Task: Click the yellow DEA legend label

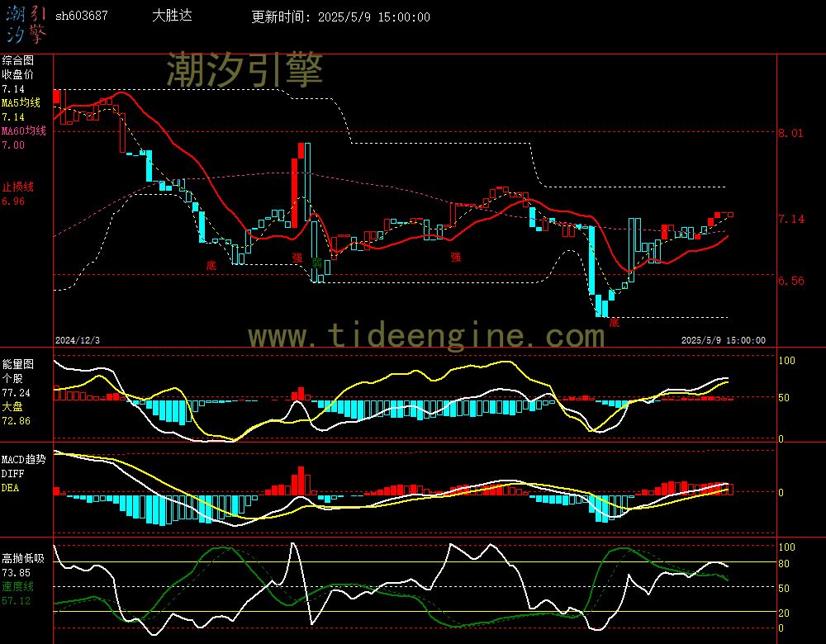Action: 10,488
